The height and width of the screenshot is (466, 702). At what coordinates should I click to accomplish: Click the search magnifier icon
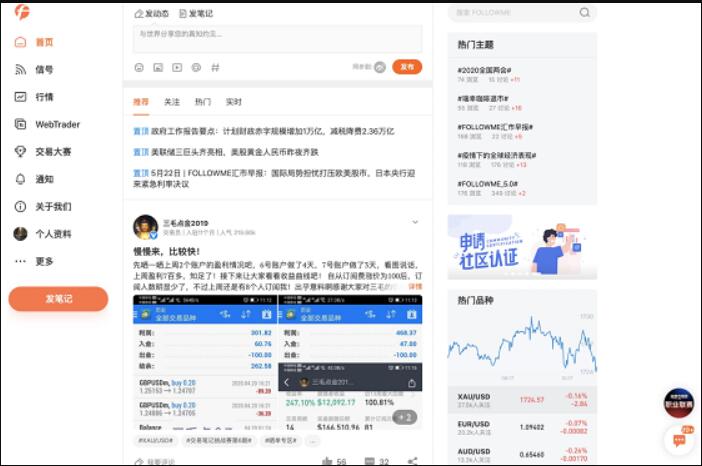(585, 13)
